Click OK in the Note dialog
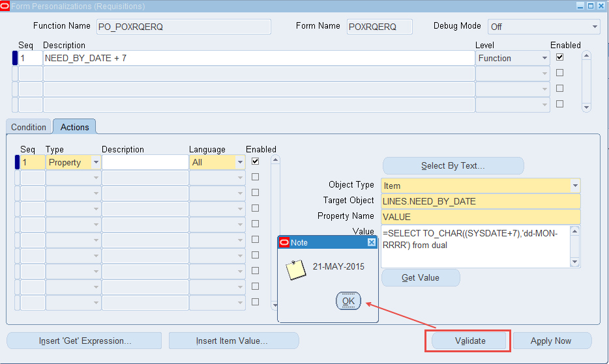This screenshot has width=609, height=364. point(348,301)
